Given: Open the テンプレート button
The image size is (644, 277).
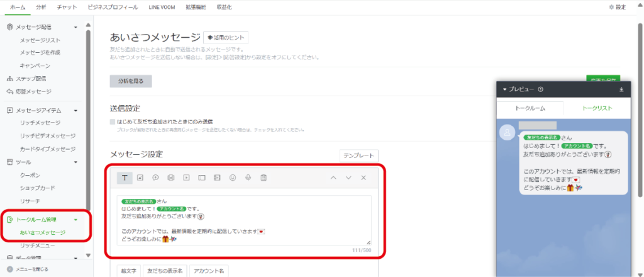Looking at the screenshot, I should (x=359, y=155).
